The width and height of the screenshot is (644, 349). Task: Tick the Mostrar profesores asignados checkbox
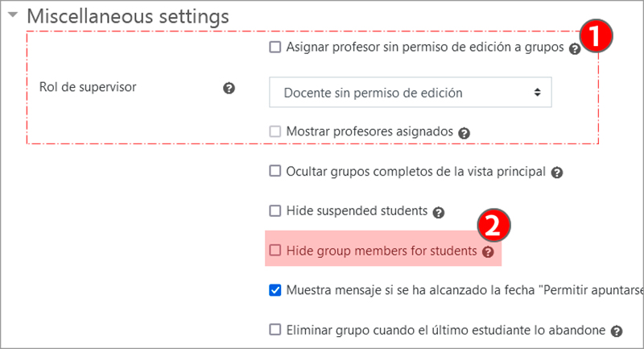click(275, 131)
